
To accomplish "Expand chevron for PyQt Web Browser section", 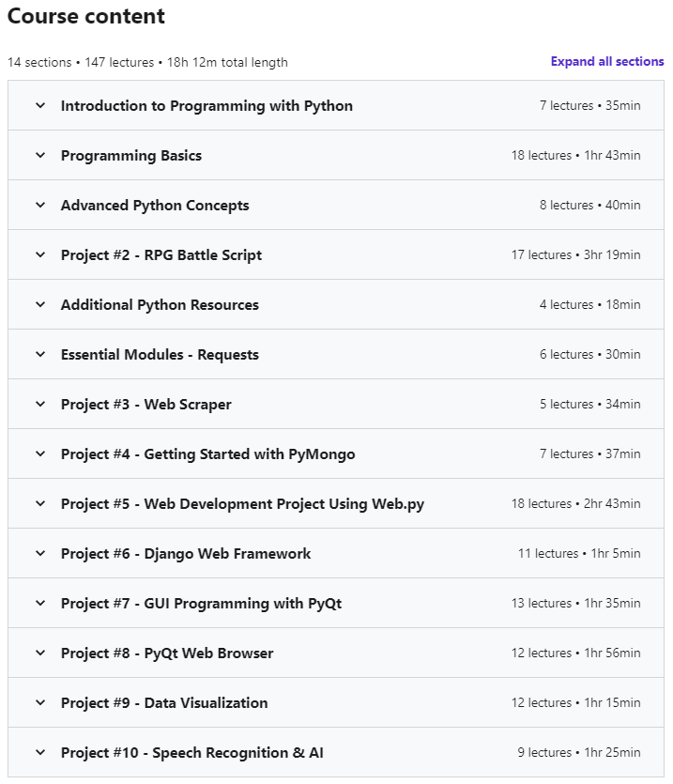I will [x=40, y=653].
